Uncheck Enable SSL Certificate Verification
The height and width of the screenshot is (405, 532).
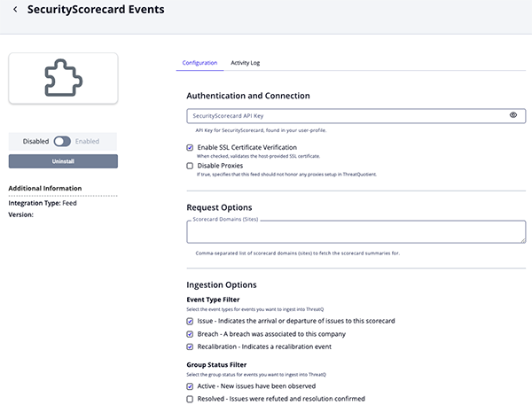[190, 147]
